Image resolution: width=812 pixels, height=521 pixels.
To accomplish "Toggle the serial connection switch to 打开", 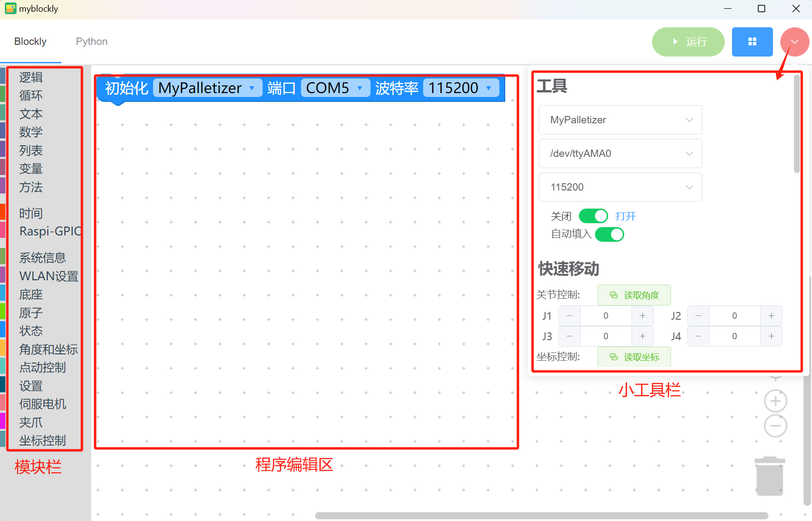I will (x=593, y=216).
